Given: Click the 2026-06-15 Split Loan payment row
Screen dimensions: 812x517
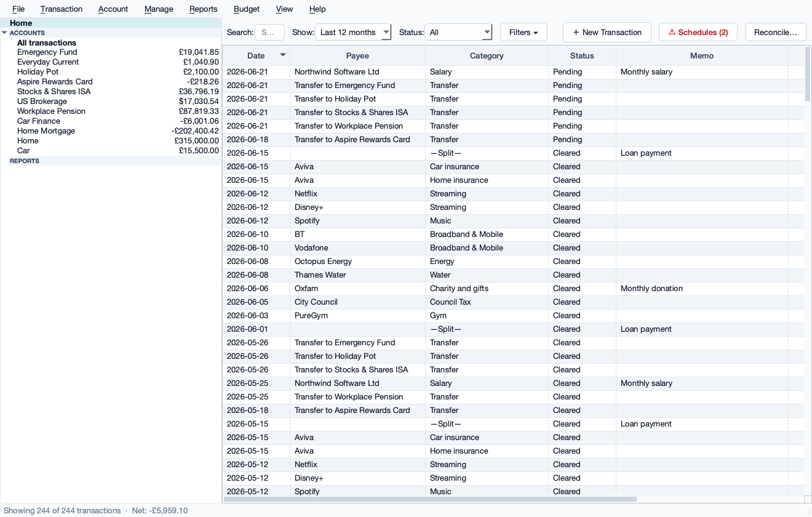Looking at the screenshot, I should point(513,153).
